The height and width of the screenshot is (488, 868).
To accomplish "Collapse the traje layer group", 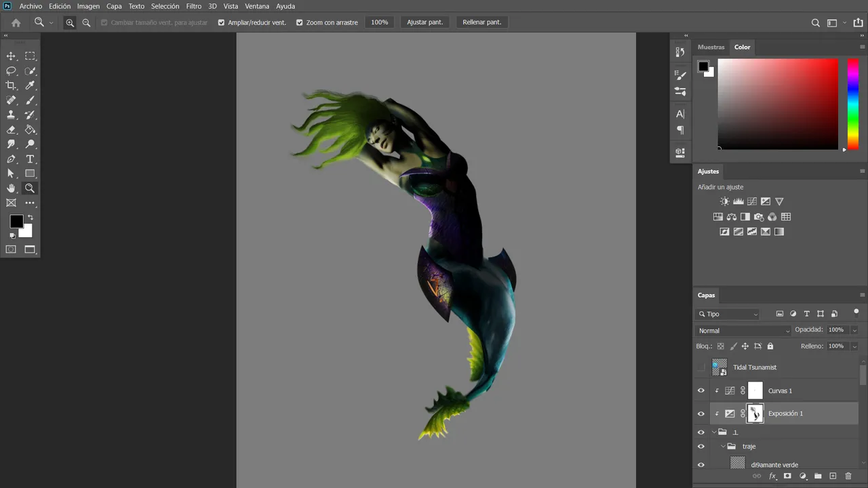I will click(723, 446).
